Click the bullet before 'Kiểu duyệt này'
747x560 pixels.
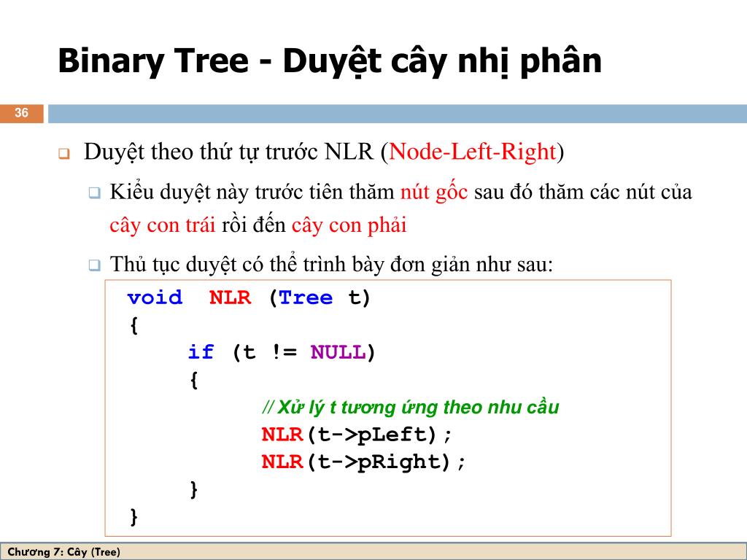pos(94,192)
